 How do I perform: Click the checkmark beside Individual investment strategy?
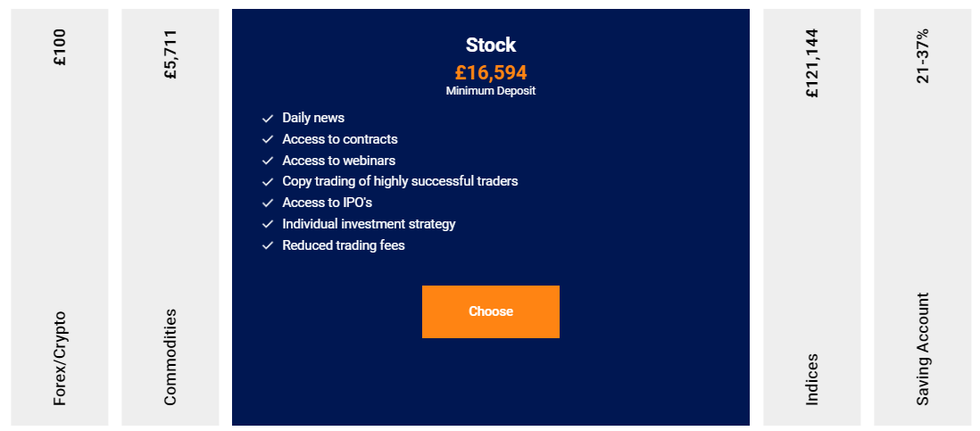click(x=267, y=225)
